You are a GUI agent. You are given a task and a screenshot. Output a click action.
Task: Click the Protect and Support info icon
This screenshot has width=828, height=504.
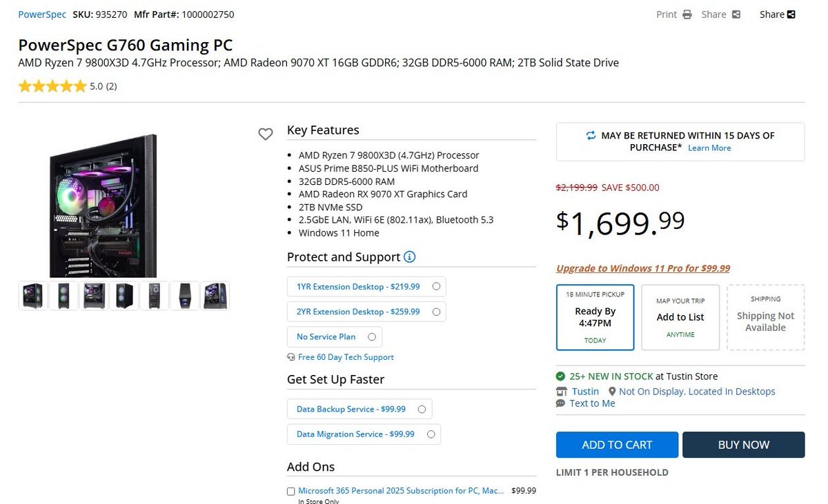pos(410,257)
